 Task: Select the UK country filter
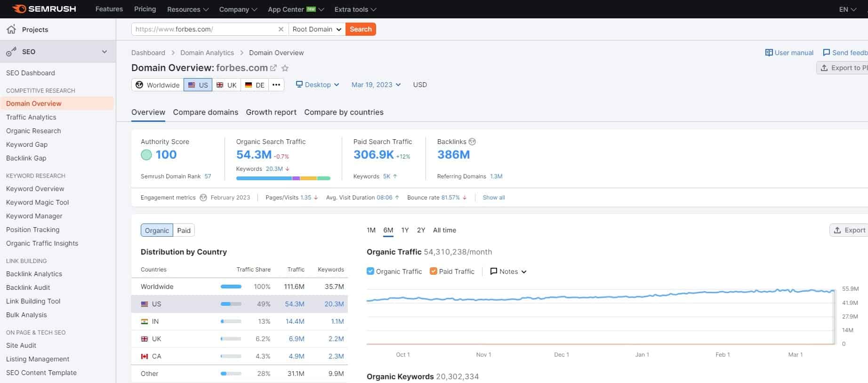pos(226,85)
